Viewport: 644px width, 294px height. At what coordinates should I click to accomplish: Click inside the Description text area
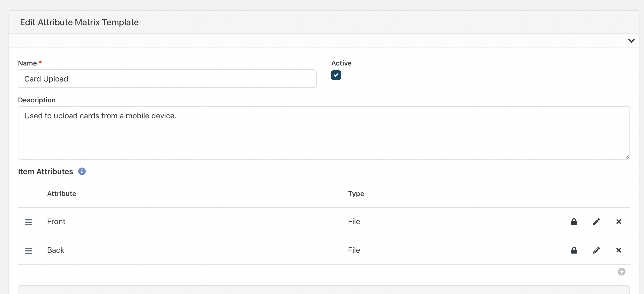[324, 133]
